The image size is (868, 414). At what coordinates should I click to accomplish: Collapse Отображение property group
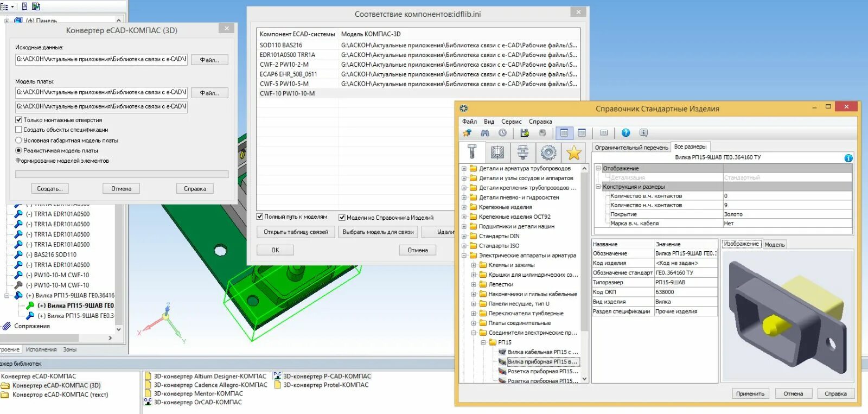click(x=598, y=168)
